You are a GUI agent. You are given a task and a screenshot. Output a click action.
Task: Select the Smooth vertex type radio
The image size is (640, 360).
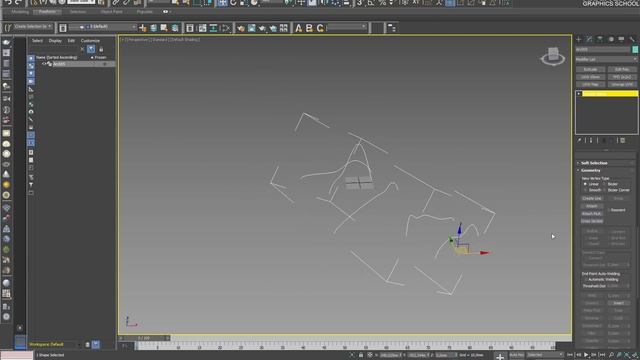pyautogui.click(x=585, y=190)
